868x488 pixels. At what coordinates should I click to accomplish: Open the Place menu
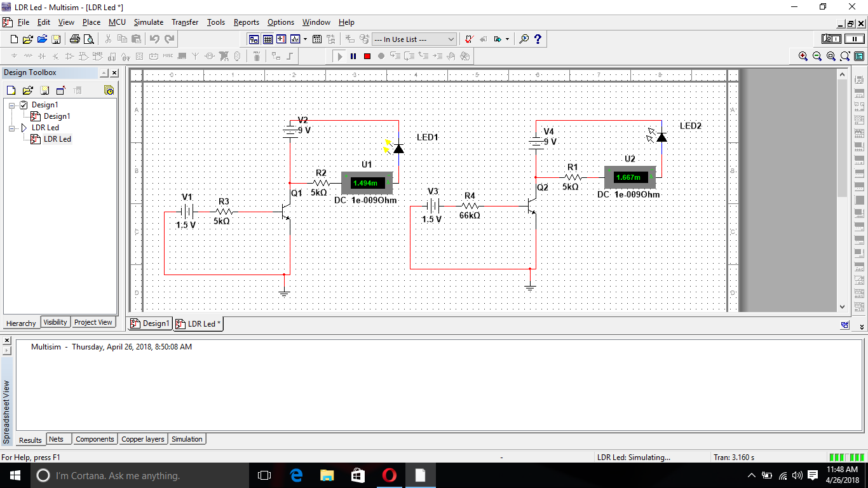[92, 22]
